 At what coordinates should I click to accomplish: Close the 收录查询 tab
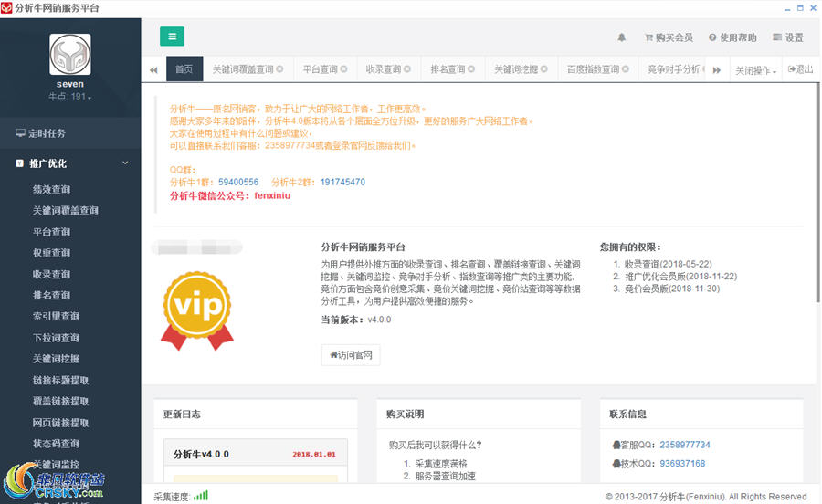pos(407,69)
